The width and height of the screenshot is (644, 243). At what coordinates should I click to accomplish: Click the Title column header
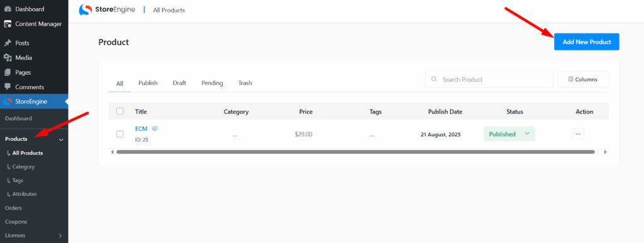141,112
